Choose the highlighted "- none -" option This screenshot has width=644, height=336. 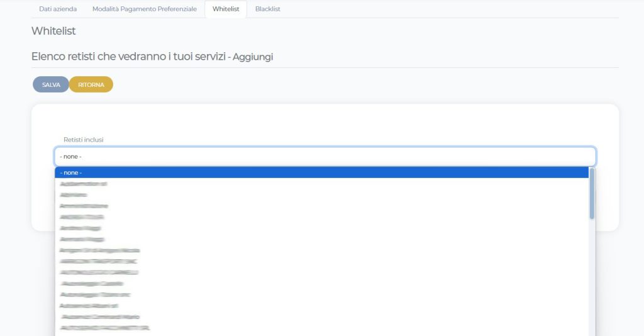[x=321, y=172]
